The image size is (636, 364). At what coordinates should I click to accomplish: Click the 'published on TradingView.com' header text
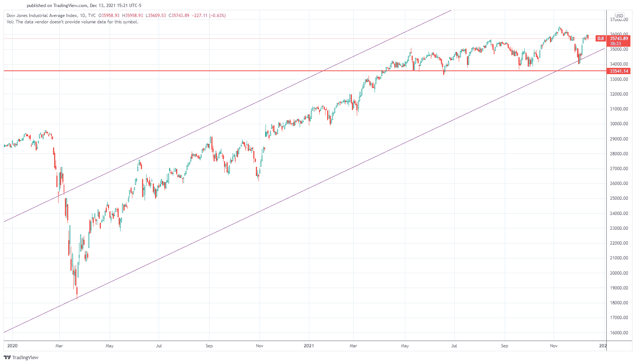[57, 6]
